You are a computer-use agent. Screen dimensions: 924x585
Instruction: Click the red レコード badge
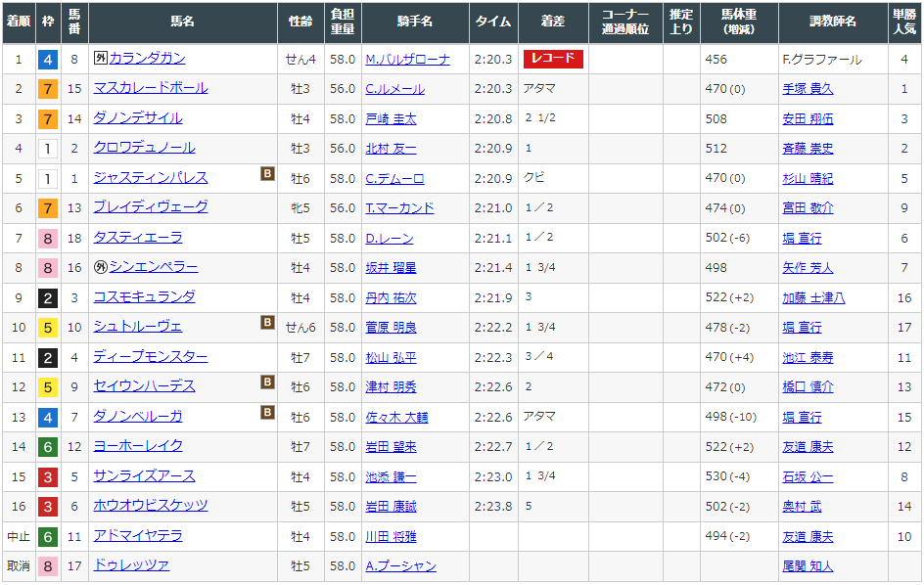point(553,59)
